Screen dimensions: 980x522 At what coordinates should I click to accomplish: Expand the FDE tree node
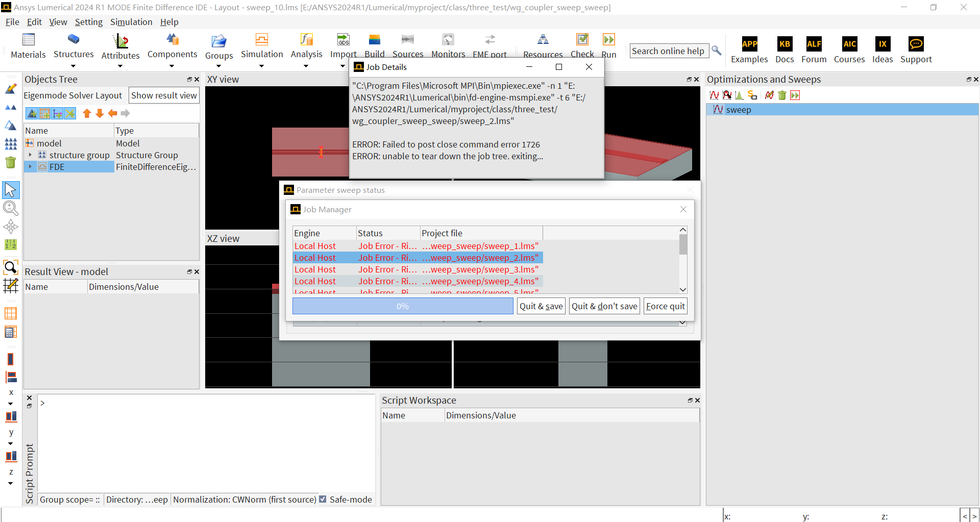pyautogui.click(x=30, y=167)
